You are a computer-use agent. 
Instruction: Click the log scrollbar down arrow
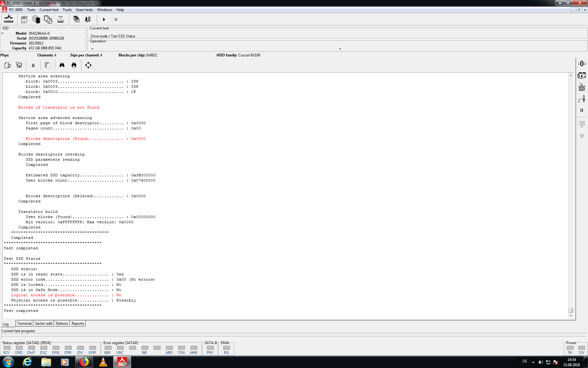pos(571,316)
